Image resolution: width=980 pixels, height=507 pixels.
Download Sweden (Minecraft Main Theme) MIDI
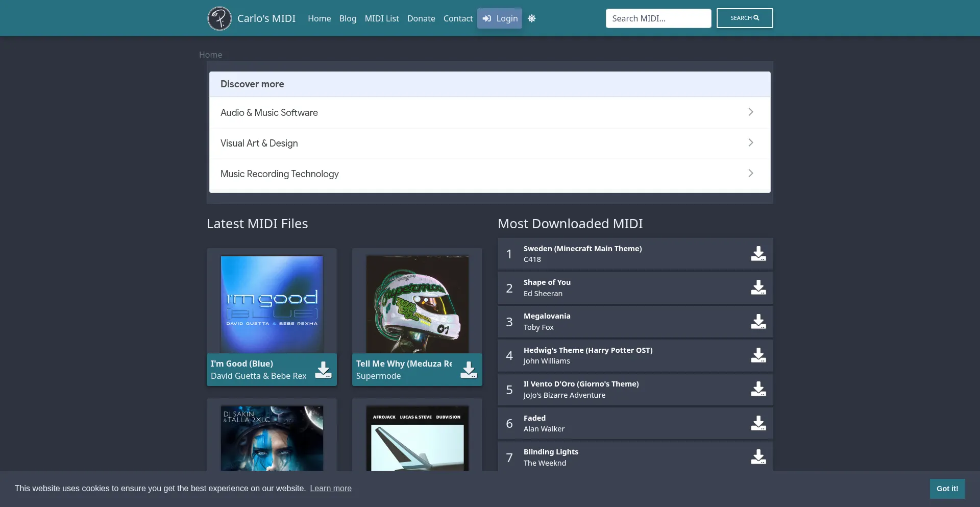pyautogui.click(x=758, y=254)
